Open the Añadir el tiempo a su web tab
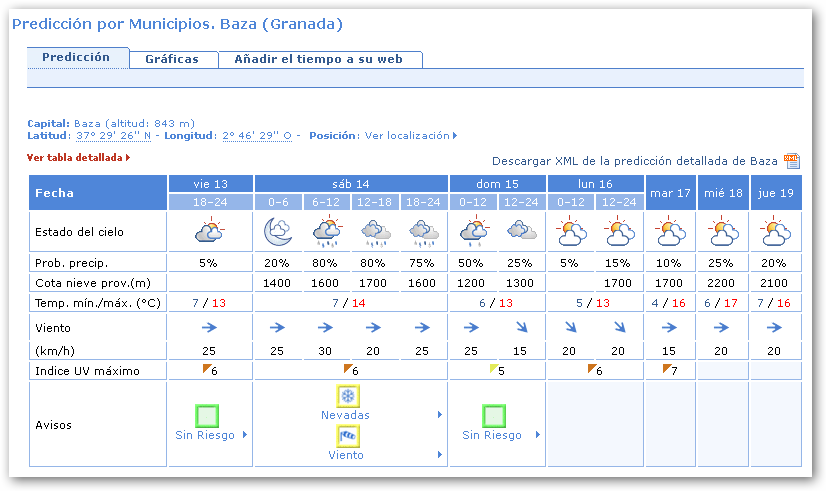The image size is (826, 491). (x=318, y=59)
